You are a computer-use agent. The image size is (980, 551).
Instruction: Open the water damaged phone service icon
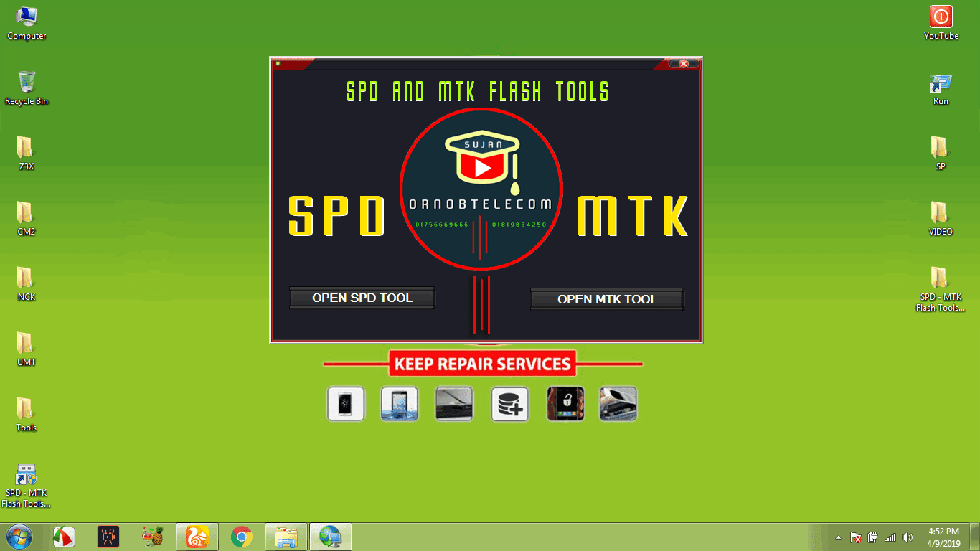coord(400,403)
